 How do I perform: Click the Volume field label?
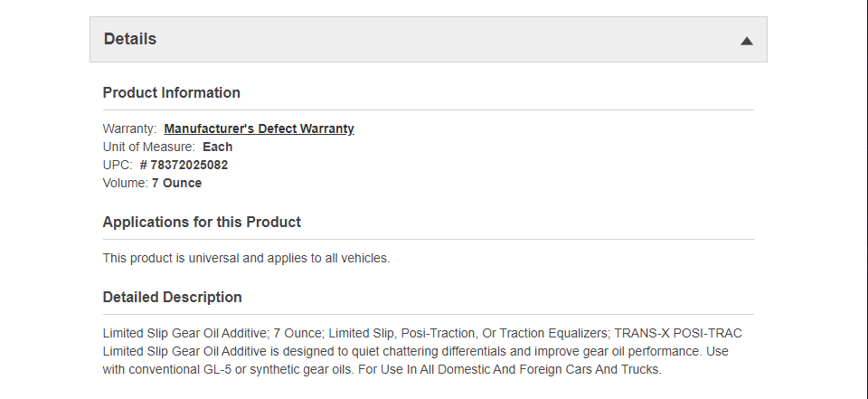click(125, 183)
